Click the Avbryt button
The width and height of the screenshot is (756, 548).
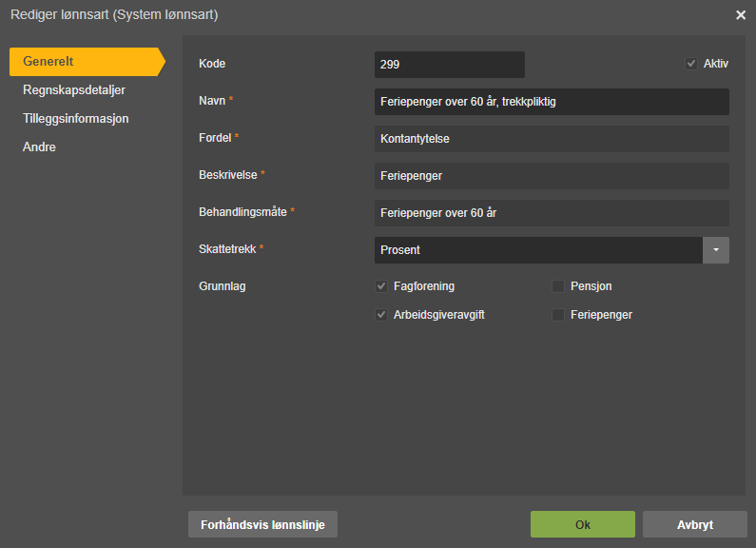click(695, 524)
